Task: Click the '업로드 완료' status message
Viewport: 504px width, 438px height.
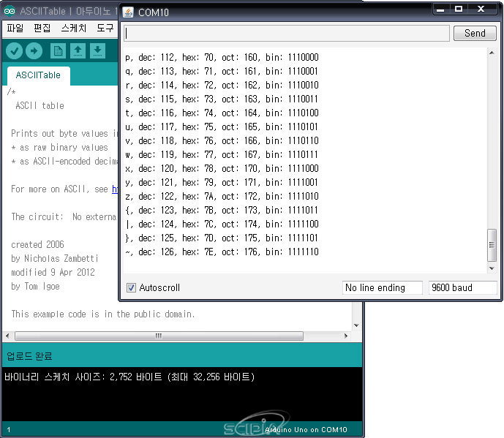Action: pyautogui.click(x=29, y=356)
